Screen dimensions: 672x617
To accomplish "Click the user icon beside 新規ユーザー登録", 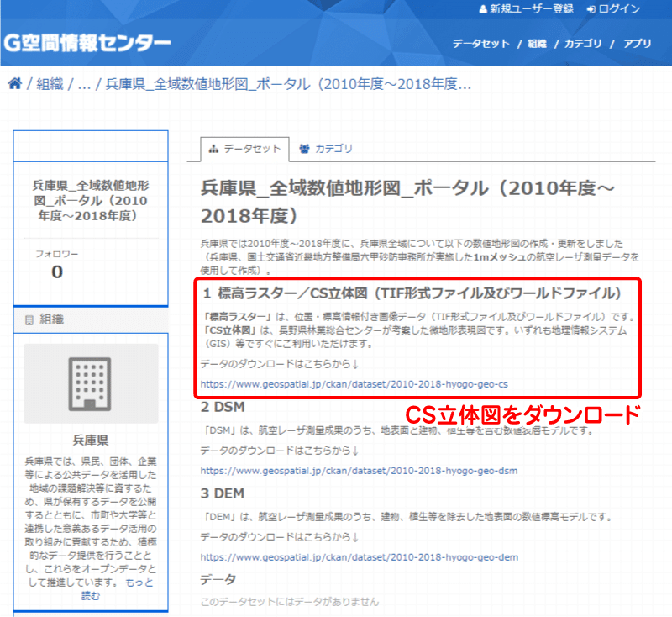I will pos(483,9).
